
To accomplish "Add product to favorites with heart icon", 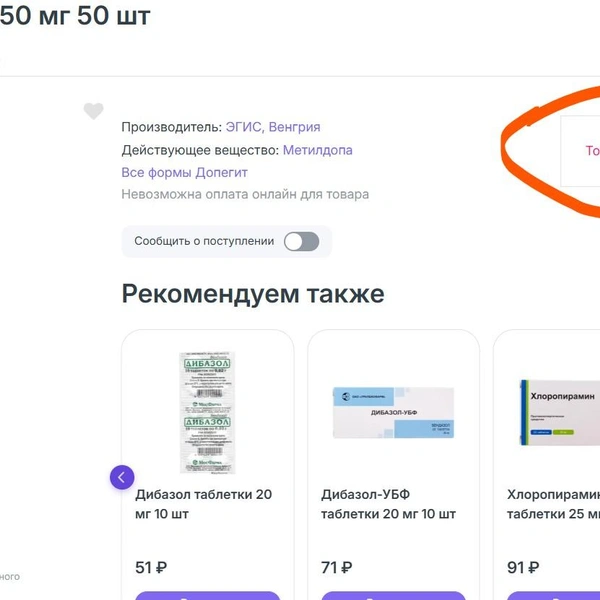I will tap(93, 111).
